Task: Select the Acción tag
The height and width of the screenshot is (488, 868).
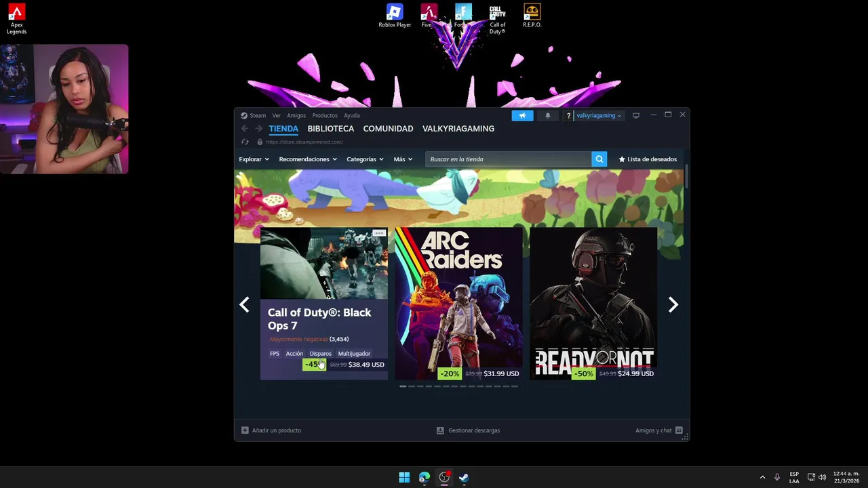Action: pyautogui.click(x=294, y=353)
